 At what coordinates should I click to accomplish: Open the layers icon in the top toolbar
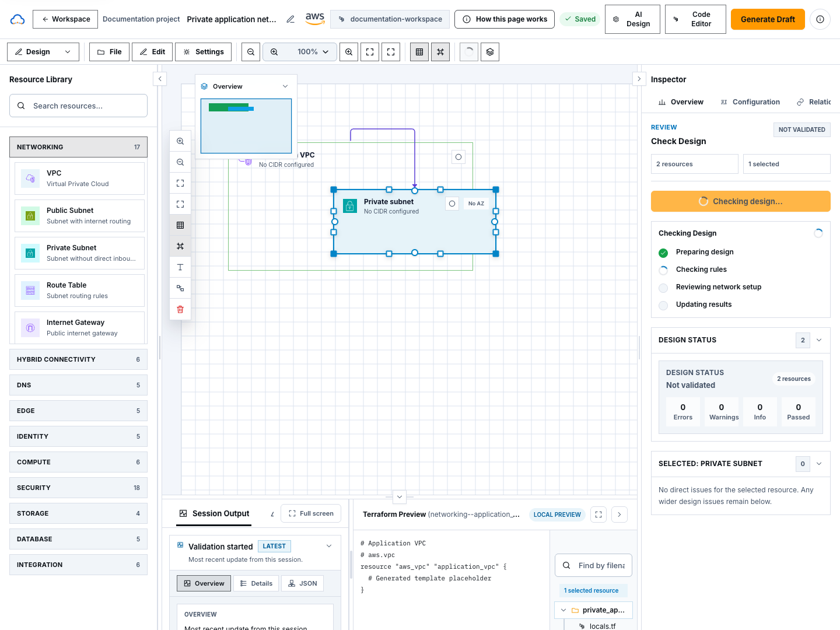click(490, 52)
